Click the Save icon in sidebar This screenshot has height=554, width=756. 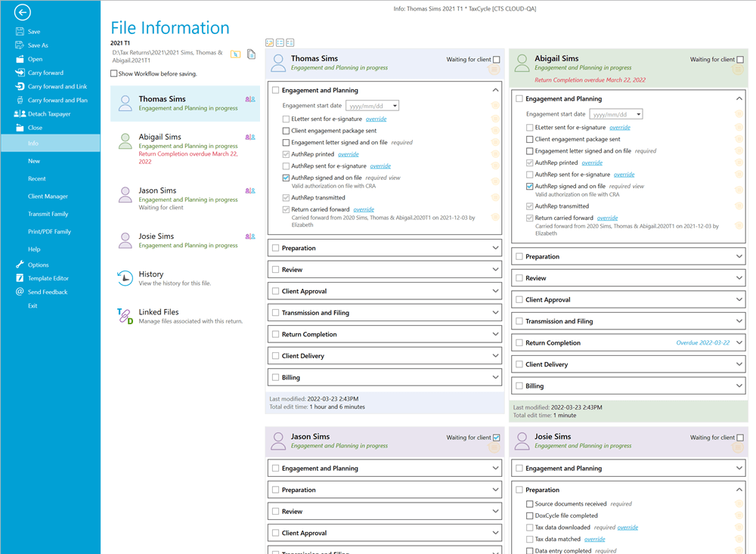[20, 31]
